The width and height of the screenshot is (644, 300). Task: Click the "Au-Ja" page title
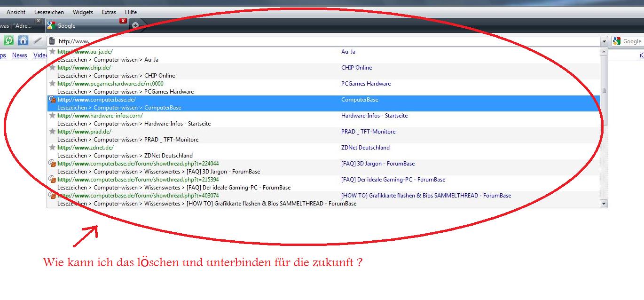(x=348, y=52)
